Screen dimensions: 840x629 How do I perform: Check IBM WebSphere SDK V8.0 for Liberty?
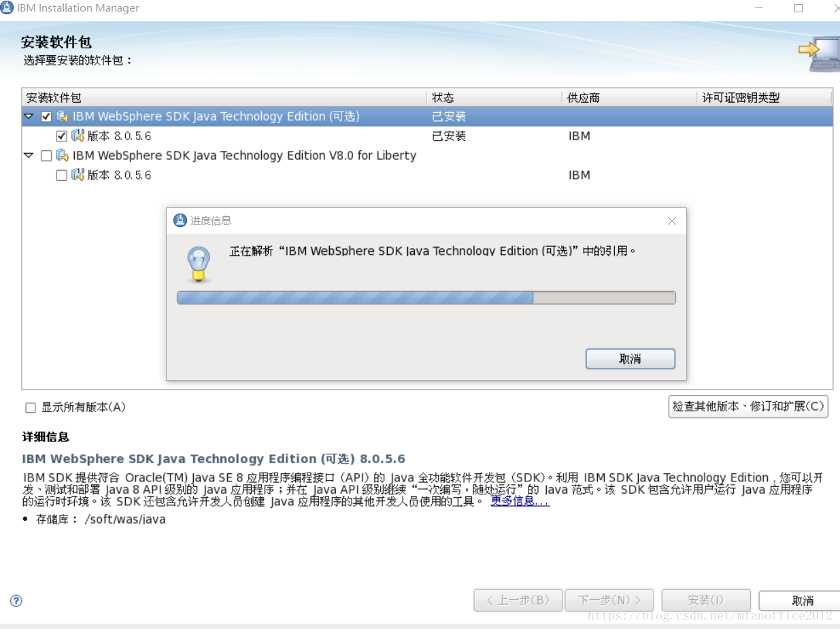46,156
